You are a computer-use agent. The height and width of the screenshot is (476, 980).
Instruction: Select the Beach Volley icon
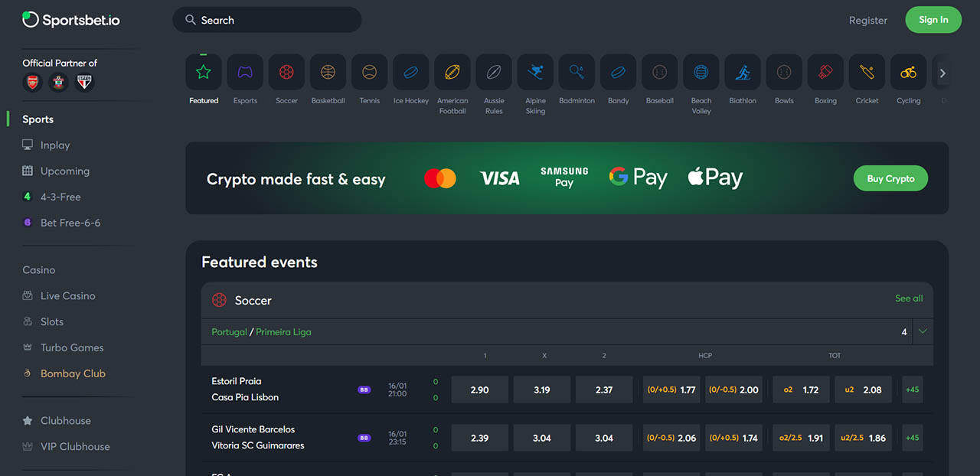(701, 73)
